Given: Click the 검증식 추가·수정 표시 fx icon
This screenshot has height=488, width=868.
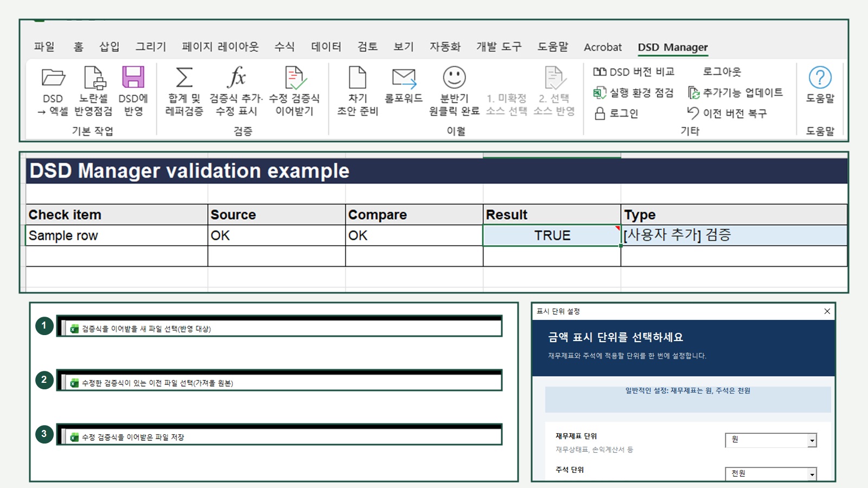Looking at the screenshot, I should [x=236, y=77].
